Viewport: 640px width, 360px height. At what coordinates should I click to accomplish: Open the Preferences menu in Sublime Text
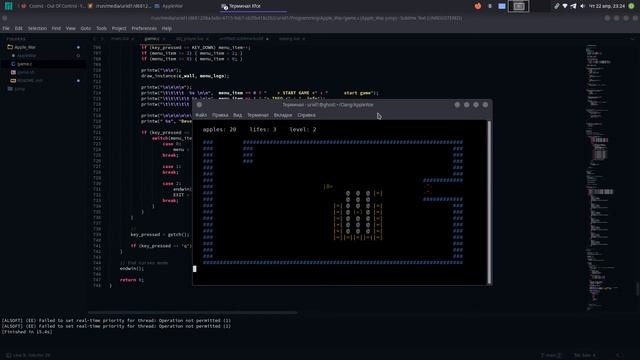pyautogui.click(x=144, y=29)
